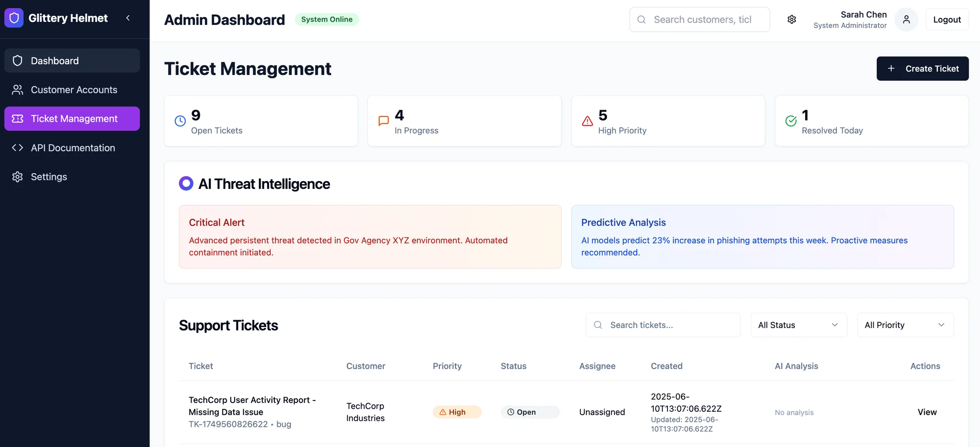Click the Dashboard shield icon in sidebar
This screenshot has height=447, width=980.
tap(18, 61)
